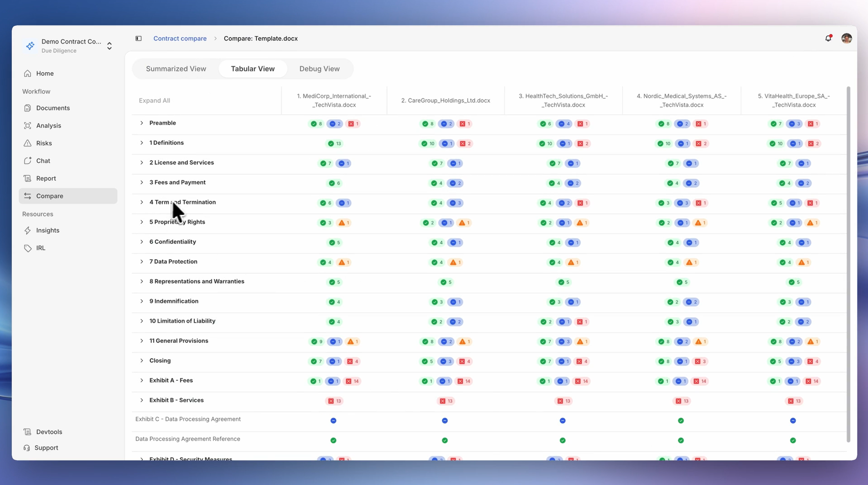Expand the 9 Indemnification row
The width and height of the screenshot is (868, 485).
[142, 301]
